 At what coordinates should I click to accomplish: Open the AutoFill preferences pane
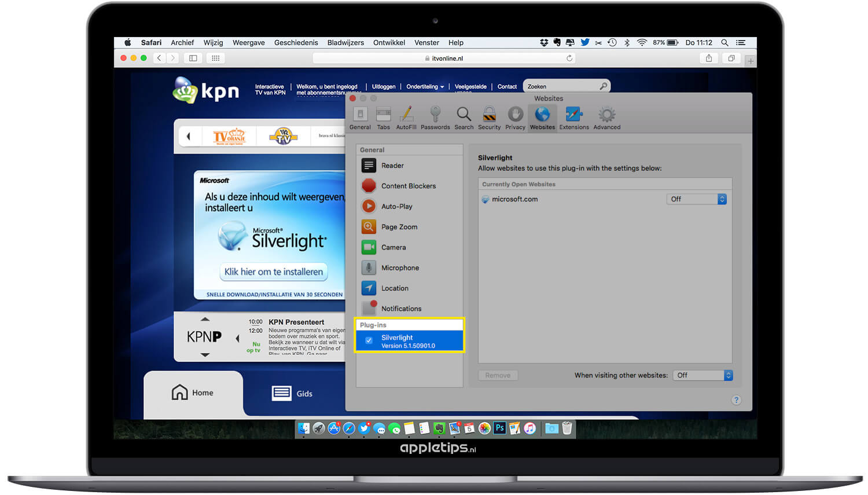406,118
